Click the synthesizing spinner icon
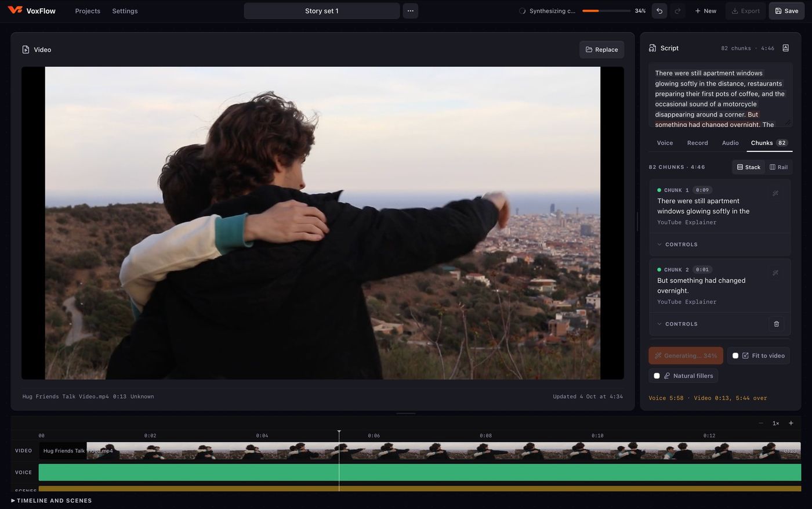This screenshot has width=812, height=509. pos(522,11)
